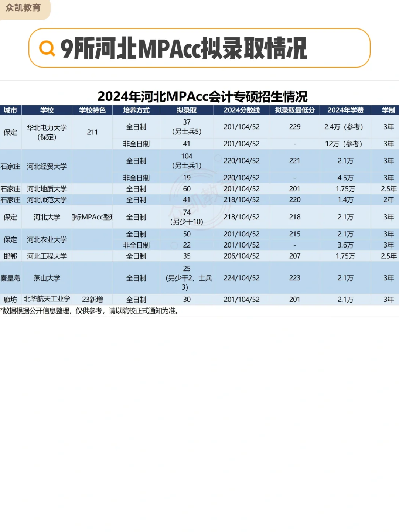Click the 拟录取最低分 column header
The image size is (399, 532).
tap(295, 110)
